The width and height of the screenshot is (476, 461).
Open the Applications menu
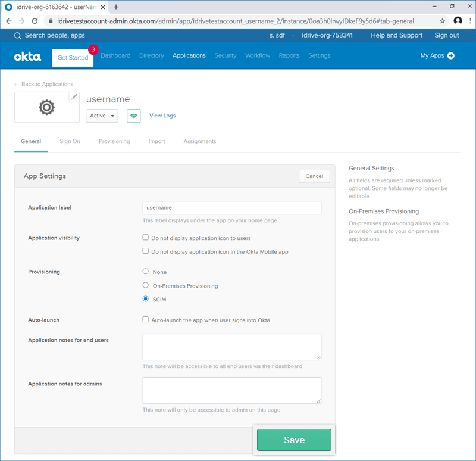(x=189, y=55)
